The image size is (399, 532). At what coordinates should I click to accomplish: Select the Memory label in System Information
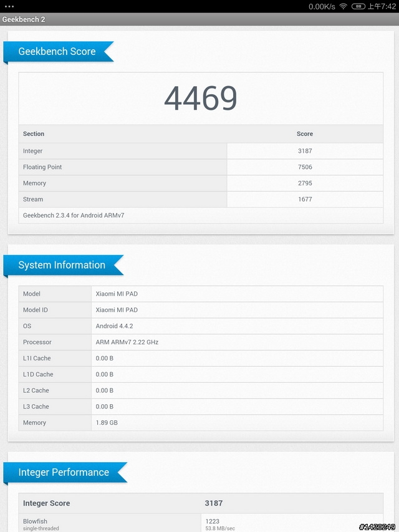34,423
